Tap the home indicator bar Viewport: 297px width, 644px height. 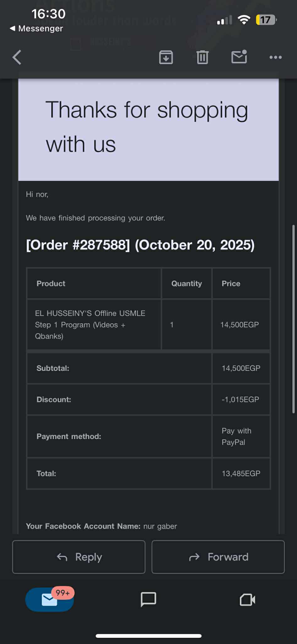(148, 636)
